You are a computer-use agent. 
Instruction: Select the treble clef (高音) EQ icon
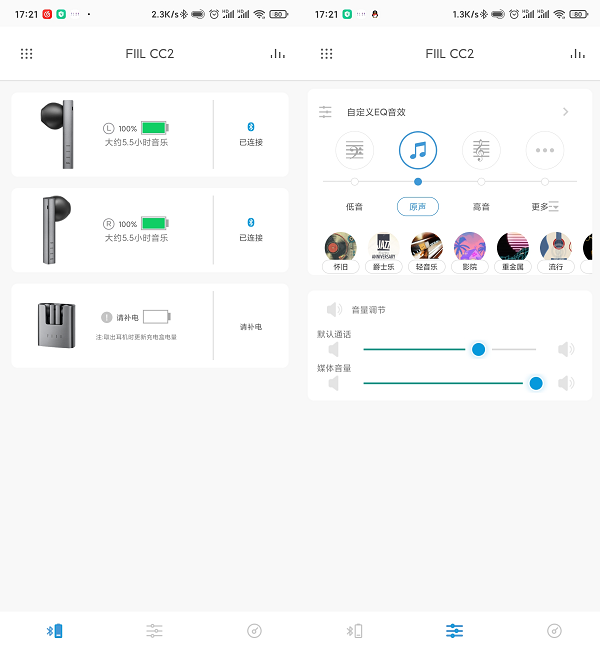481,151
